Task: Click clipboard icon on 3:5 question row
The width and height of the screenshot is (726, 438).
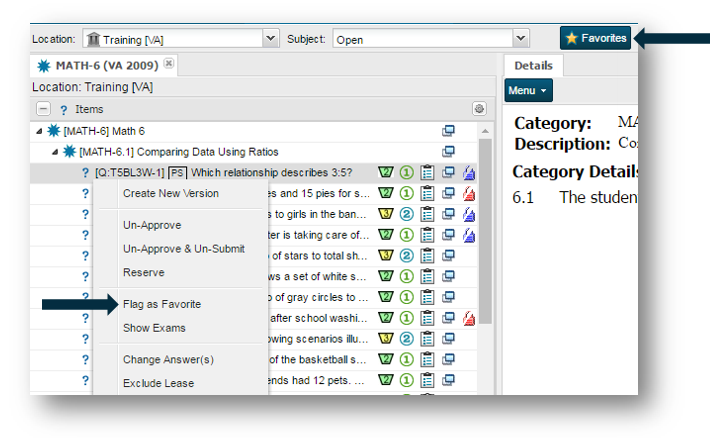Action: 427,173
